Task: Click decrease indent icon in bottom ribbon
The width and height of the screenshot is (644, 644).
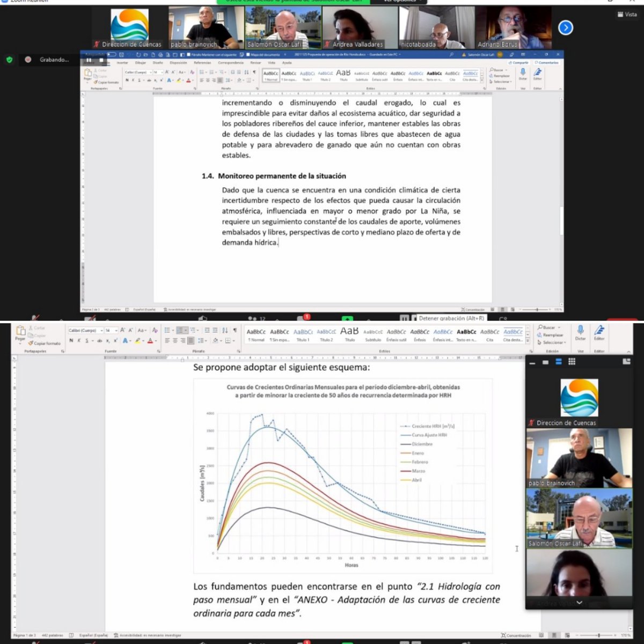Action: tap(207, 331)
